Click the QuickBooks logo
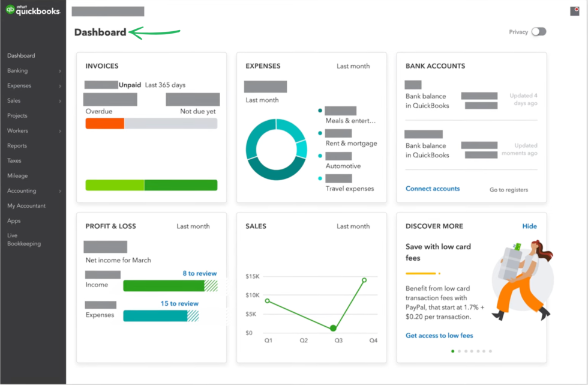 (33, 10)
